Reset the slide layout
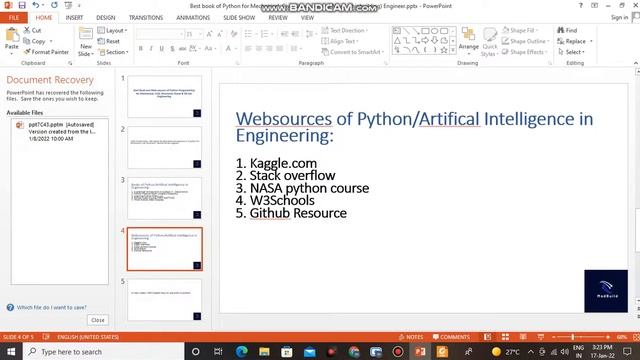Viewport: 640px width, 360px height. [109, 41]
